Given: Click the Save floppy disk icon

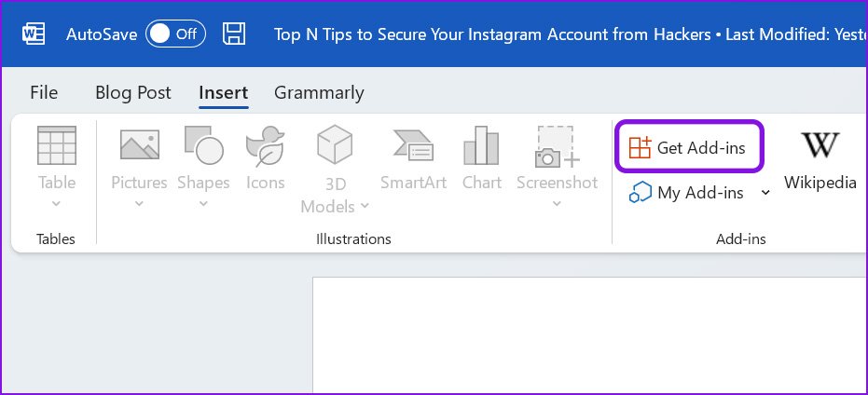Looking at the screenshot, I should point(234,34).
